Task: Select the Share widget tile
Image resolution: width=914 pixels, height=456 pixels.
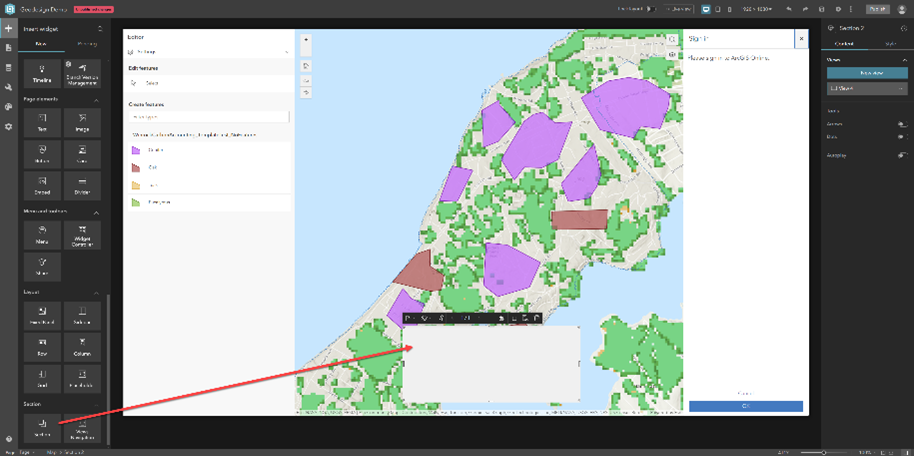Action: (43, 266)
